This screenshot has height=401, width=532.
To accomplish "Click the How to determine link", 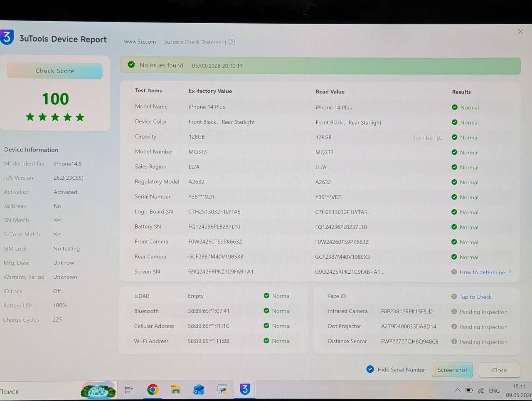I will [485, 272].
